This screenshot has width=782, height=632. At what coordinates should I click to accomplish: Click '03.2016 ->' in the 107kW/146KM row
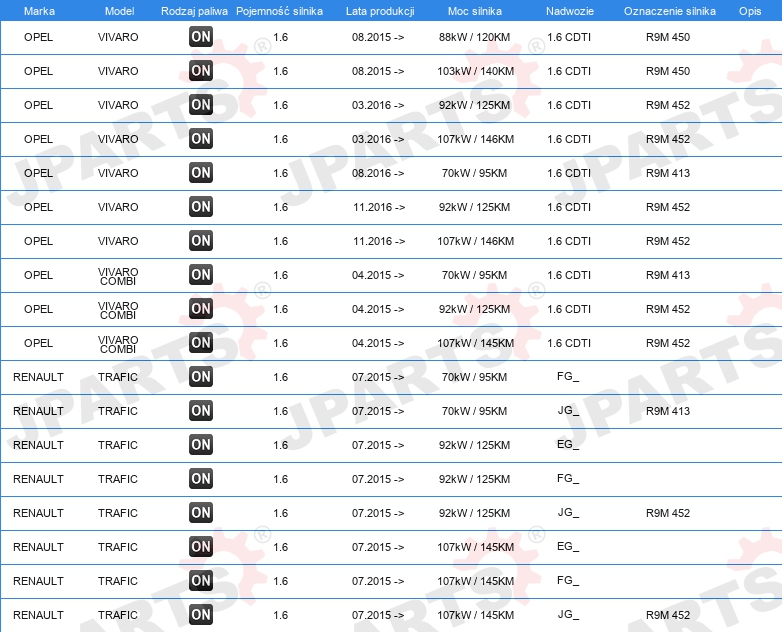coord(378,139)
